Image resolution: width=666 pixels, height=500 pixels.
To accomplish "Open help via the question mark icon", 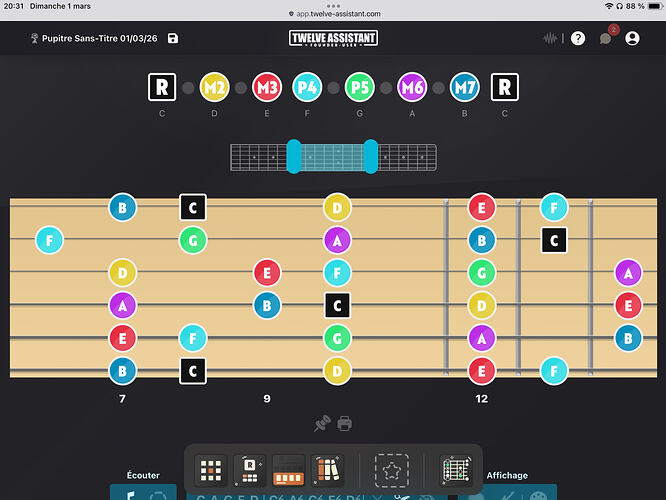I will coord(578,38).
